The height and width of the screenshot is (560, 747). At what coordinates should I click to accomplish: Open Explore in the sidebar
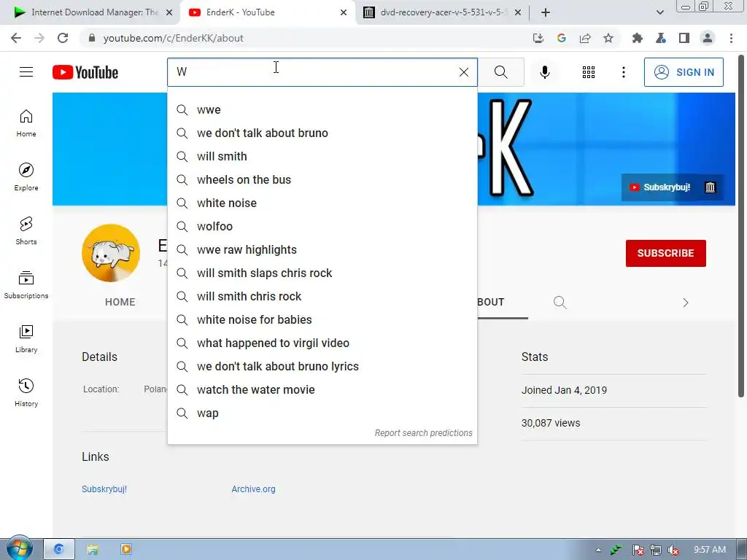(26, 177)
